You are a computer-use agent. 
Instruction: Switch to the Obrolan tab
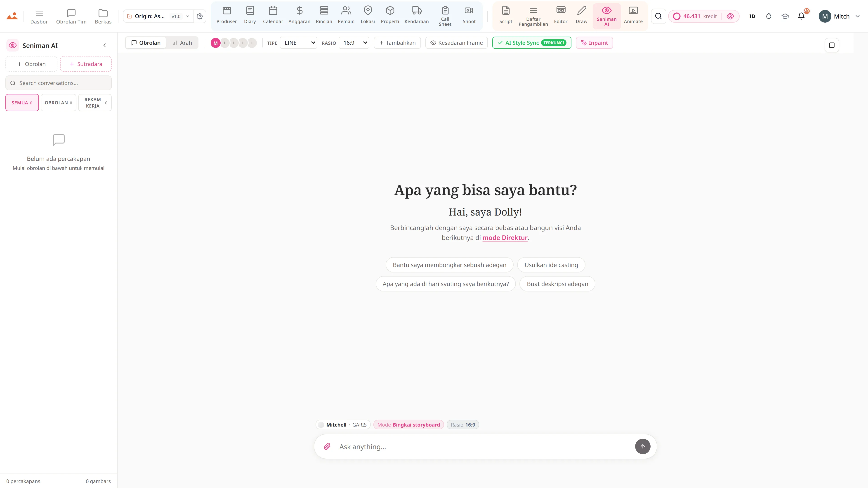[x=146, y=43]
